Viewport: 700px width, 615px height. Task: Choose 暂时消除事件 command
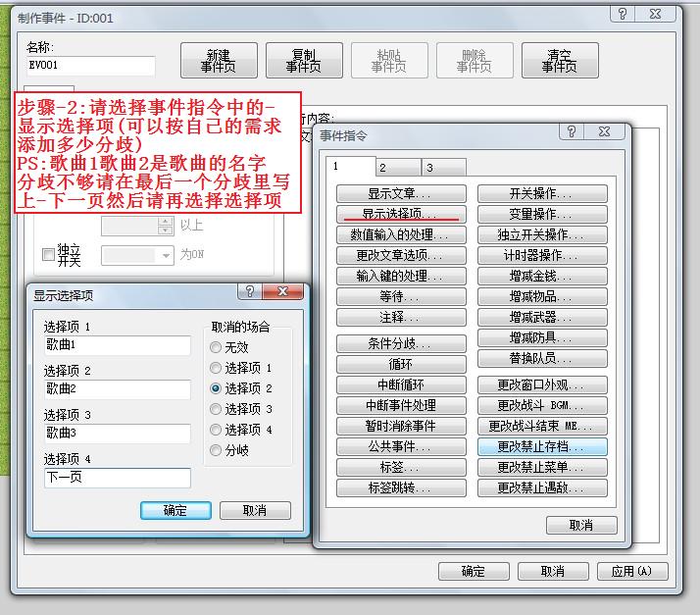[401, 426]
